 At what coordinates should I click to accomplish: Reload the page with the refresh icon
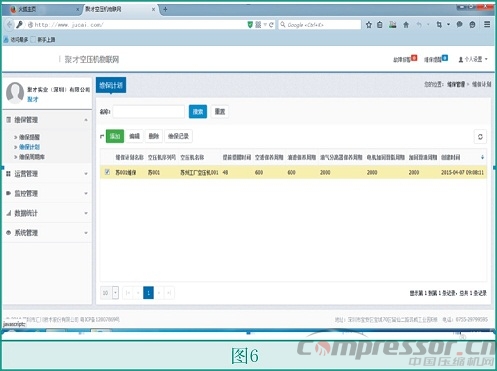tap(271, 25)
